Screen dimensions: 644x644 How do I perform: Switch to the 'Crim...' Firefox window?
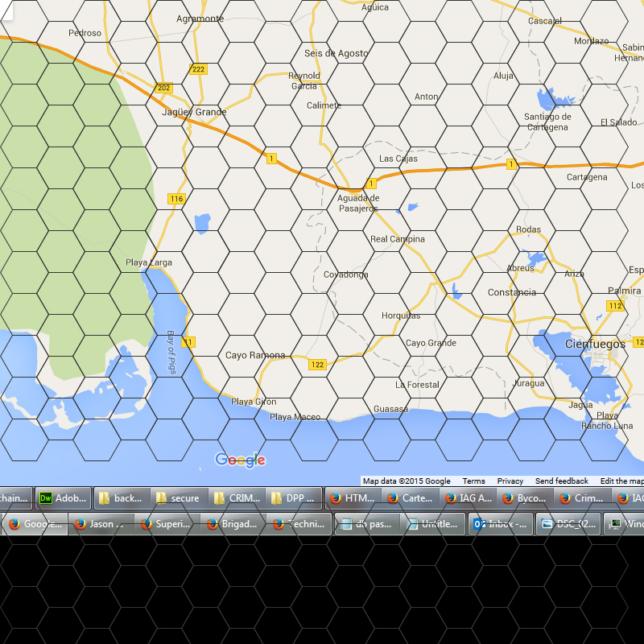coord(583,498)
